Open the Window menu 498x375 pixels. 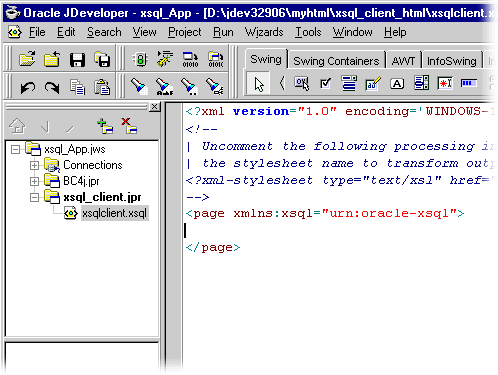[352, 32]
